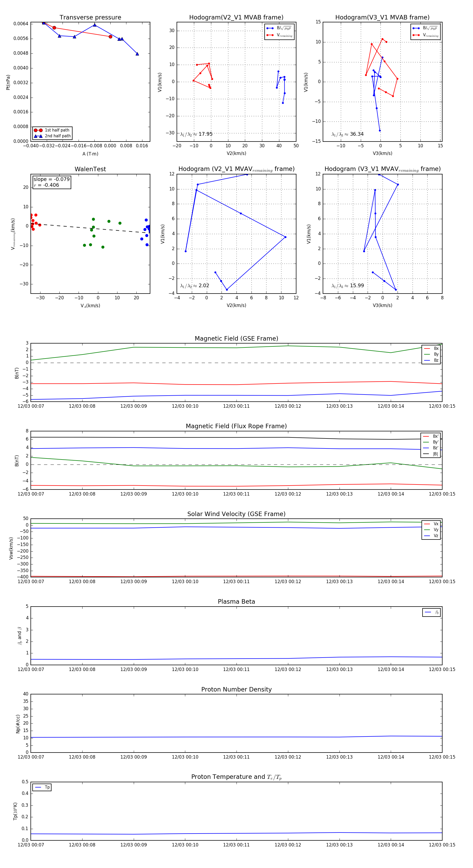Click 'Proton Temperature and Te/Tp' title
This screenshot has height=868, width=473.
(x=236, y=777)
